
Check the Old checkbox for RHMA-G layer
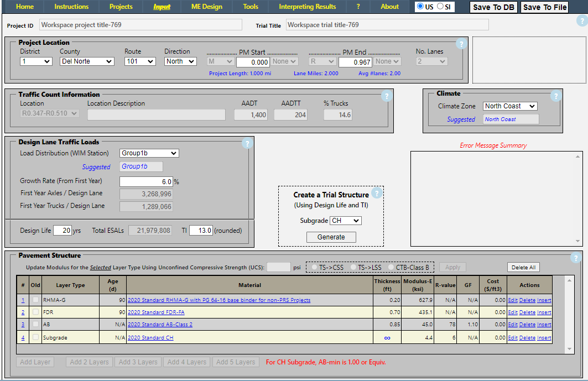[36, 300]
